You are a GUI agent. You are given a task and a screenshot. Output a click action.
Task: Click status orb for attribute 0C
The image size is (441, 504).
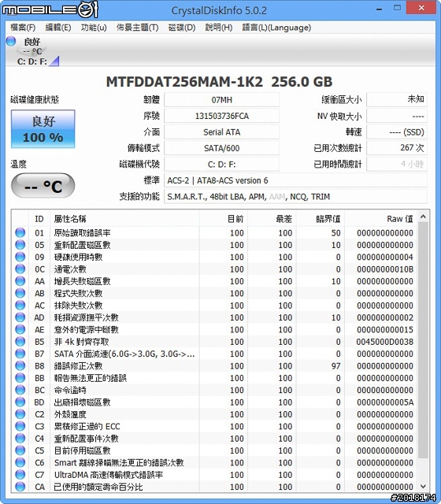point(20,269)
